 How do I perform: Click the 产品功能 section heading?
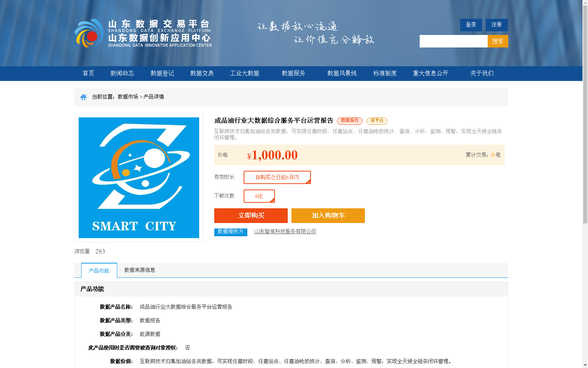coord(92,289)
